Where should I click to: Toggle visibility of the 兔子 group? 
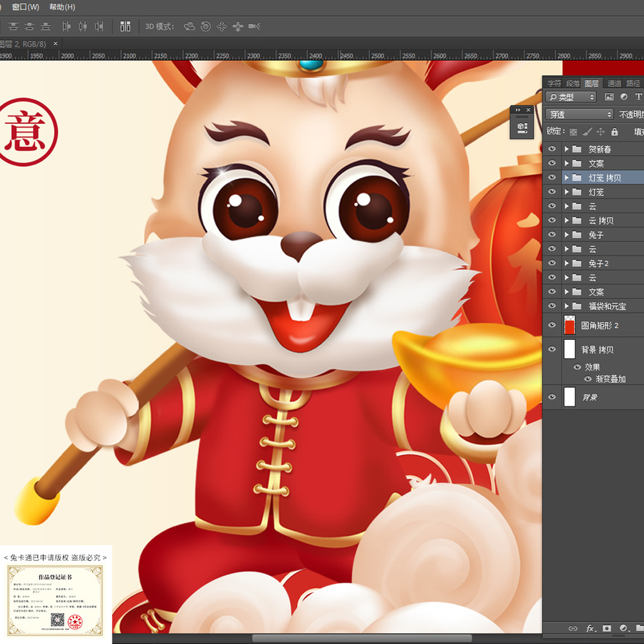[x=552, y=235]
